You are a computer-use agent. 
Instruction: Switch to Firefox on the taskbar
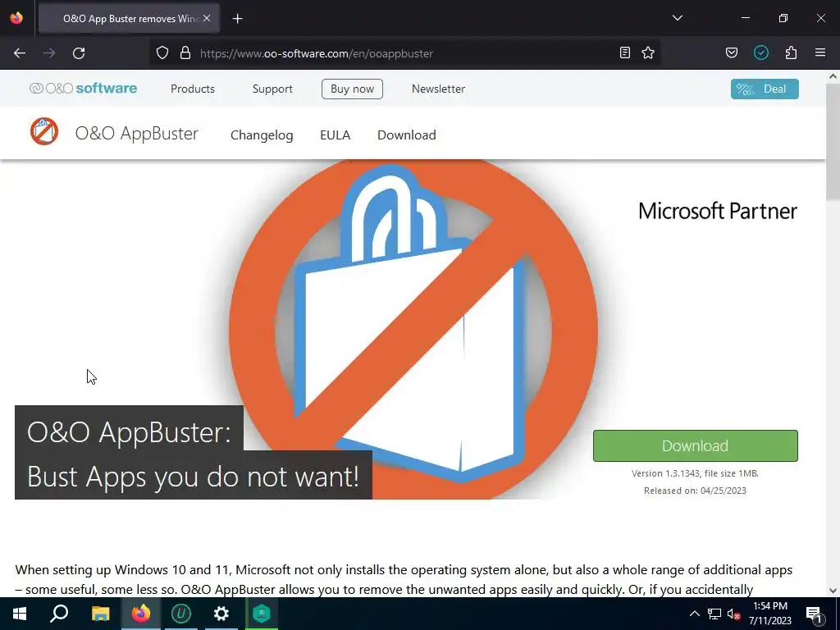point(141,614)
